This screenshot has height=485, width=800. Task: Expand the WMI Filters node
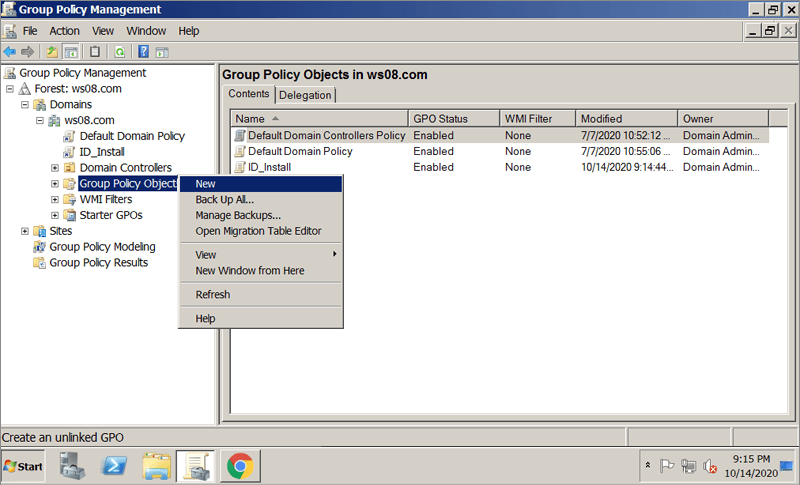click(55, 199)
